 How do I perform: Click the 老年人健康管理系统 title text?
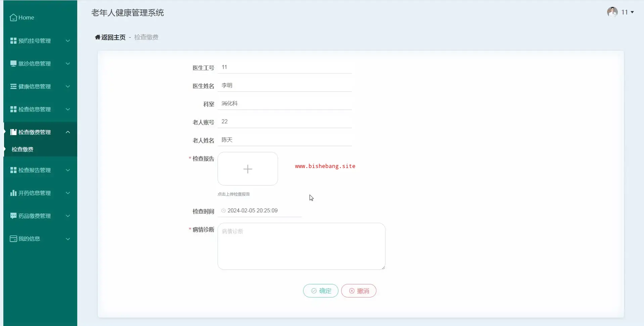tap(128, 13)
